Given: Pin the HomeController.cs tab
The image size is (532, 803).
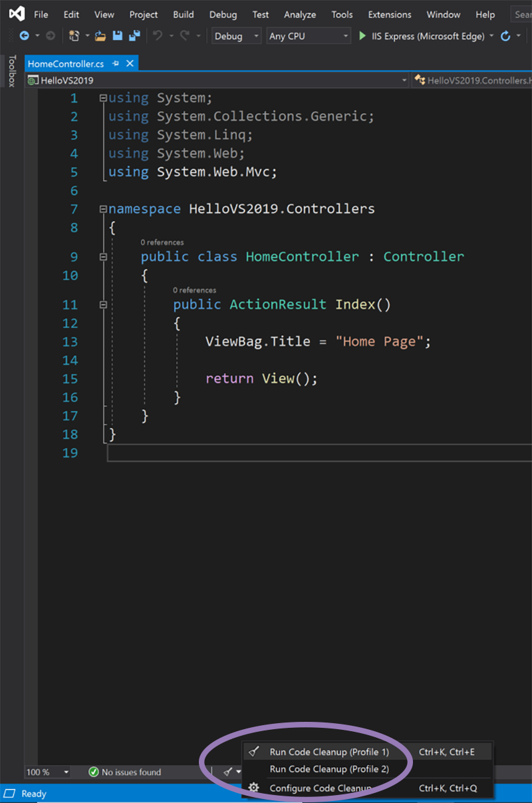Looking at the screenshot, I should (116, 64).
